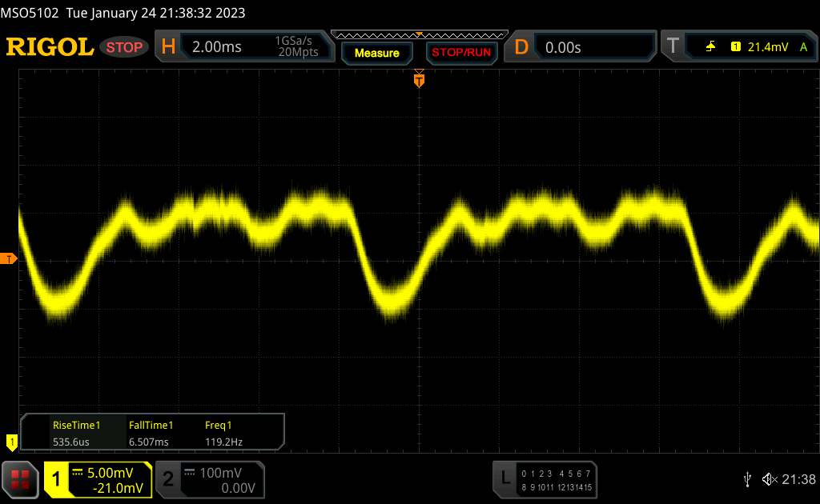Click the MSO5102 date and time header
Screen dimensions: 820x504
123,13
